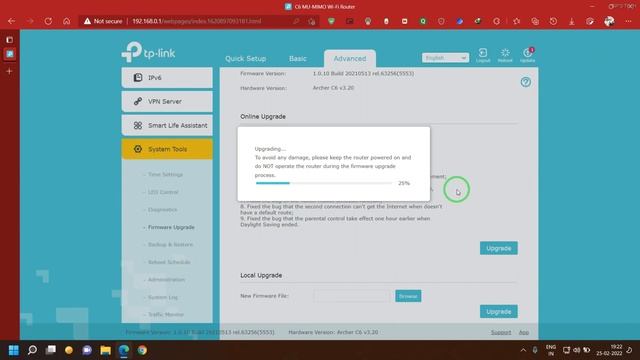Open the IPv6 menu
The height and width of the screenshot is (360, 640).
coord(167,78)
